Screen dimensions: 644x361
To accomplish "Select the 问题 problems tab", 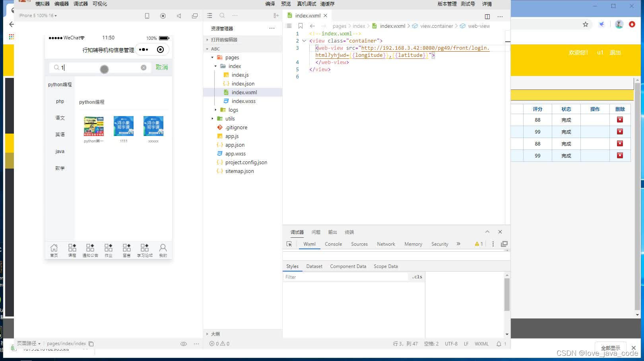I will coord(316,232).
